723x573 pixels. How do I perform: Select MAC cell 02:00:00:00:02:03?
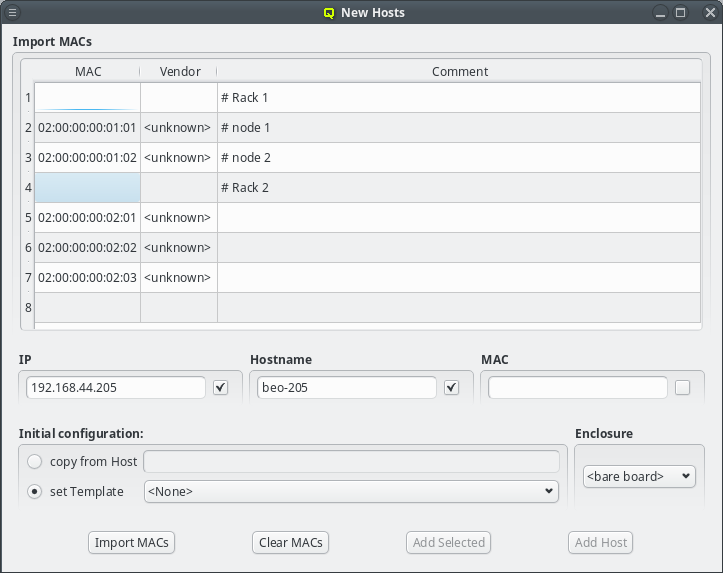point(87,278)
